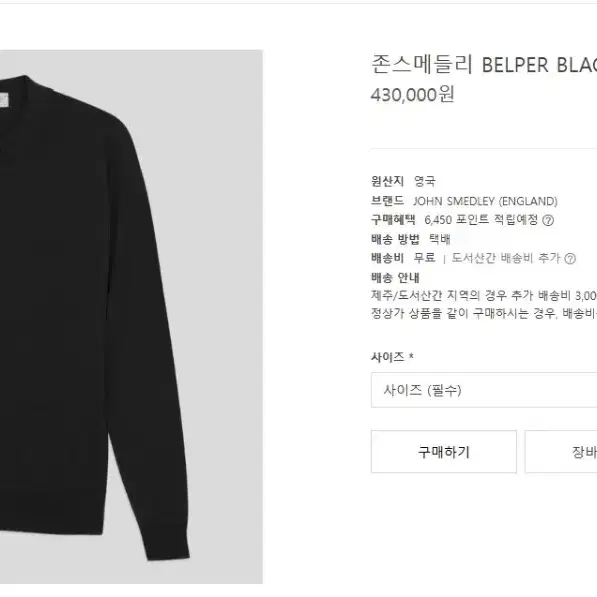Click the help icon beside 포인트 적립예정

548,220
